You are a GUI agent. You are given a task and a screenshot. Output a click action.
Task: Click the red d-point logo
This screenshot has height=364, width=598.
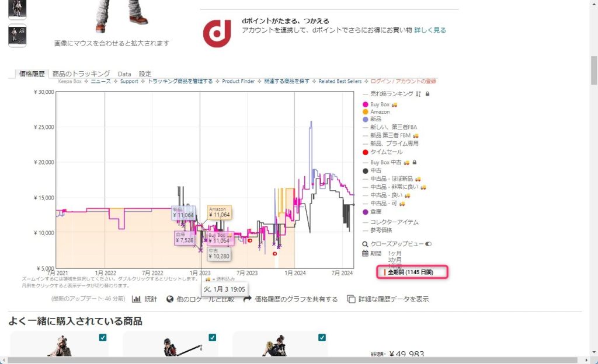pyautogui.click(x=217, y=33)
